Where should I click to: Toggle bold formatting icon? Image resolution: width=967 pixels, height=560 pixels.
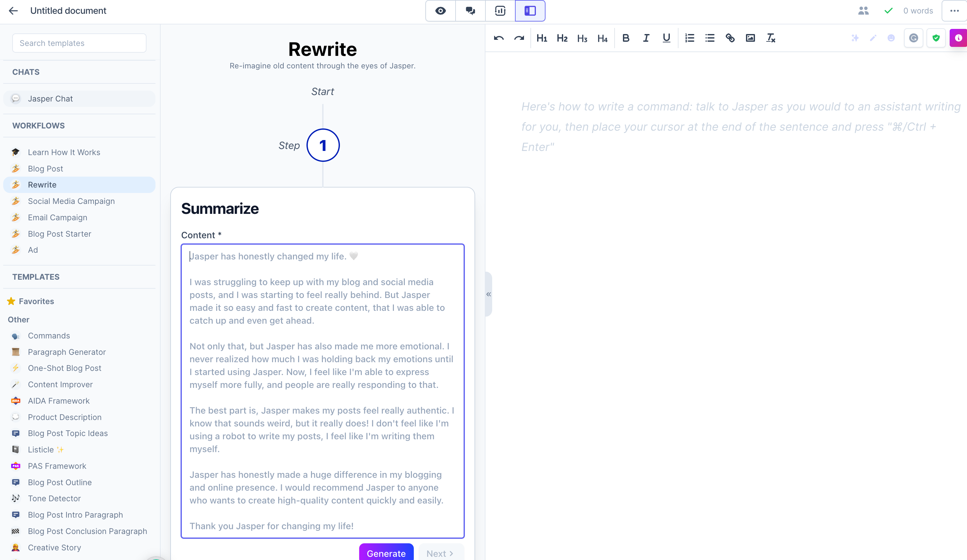pyautogui.click(x=625, y=38)
